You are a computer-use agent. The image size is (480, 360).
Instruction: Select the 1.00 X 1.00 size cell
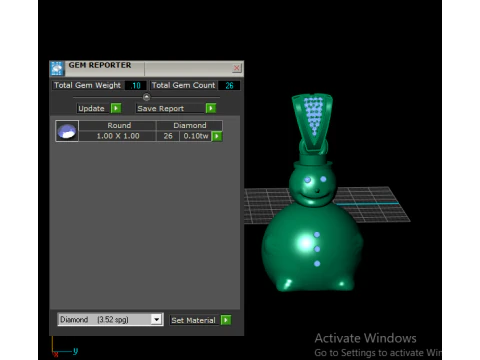coord(118,136)
